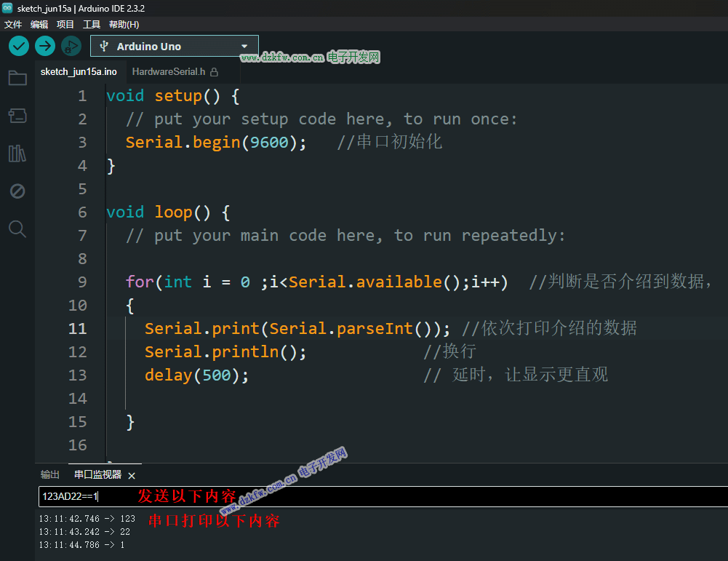Switch to the HardwareSerial.h tab

[169, 72]
